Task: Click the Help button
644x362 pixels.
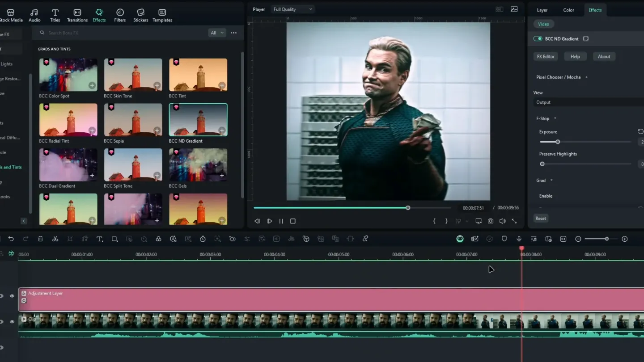Action: (x=575, y=56)
